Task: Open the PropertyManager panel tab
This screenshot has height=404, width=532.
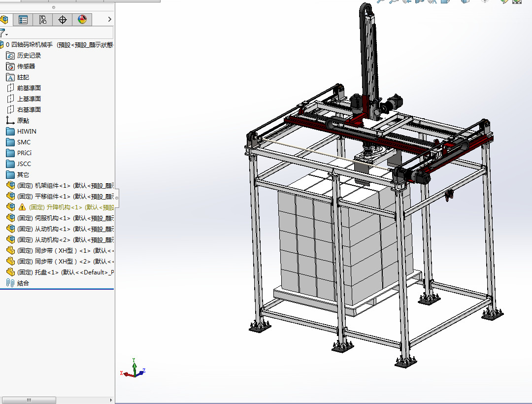Action: [x=23, y=20]
